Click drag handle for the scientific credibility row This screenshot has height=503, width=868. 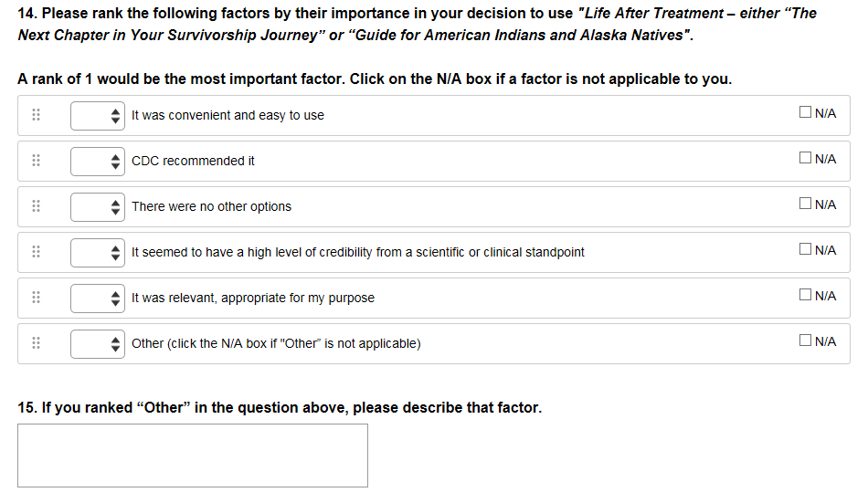pos(36,253)
